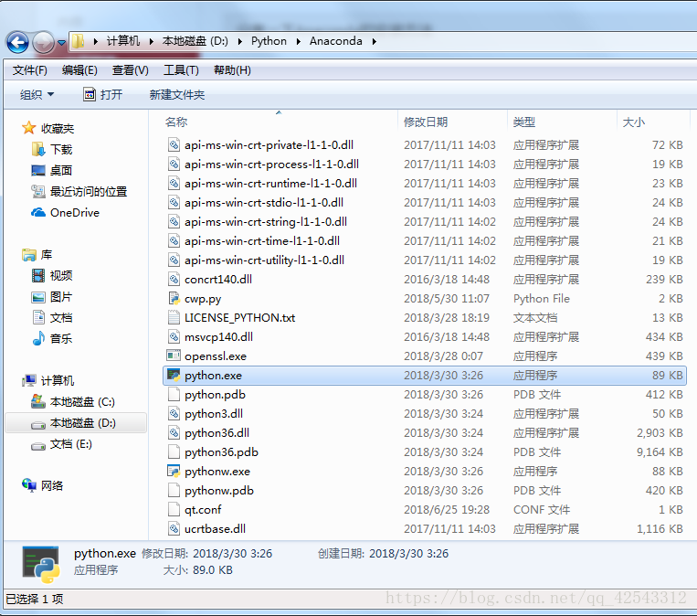Click python.exe preview icon in details pane

point(41,565)
